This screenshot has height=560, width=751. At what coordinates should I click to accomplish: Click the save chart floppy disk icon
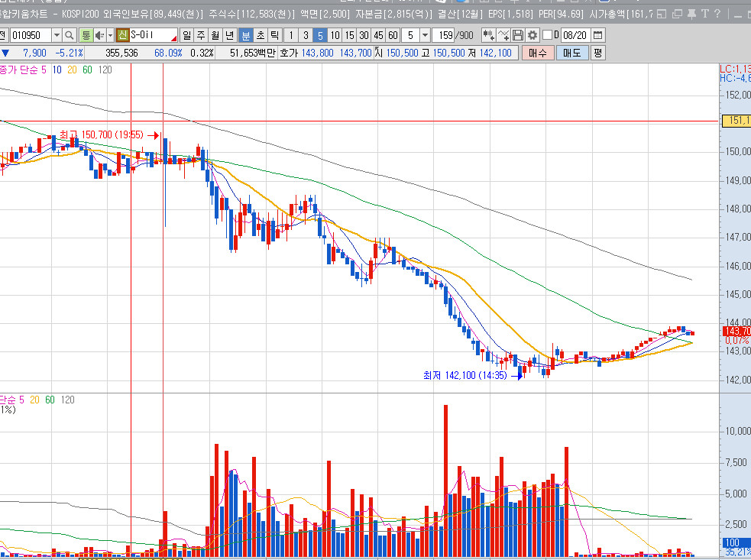pos(518,35)
